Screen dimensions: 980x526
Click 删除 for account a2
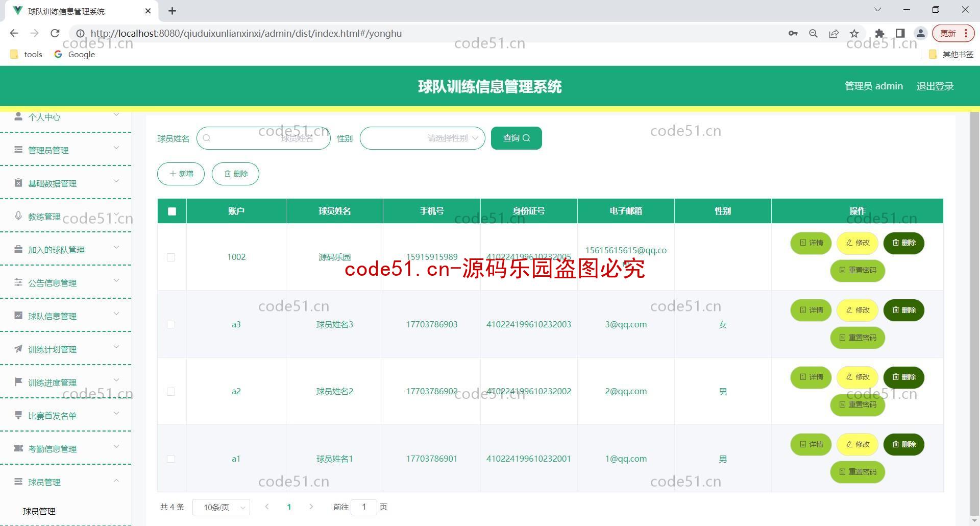pos(904,377)
